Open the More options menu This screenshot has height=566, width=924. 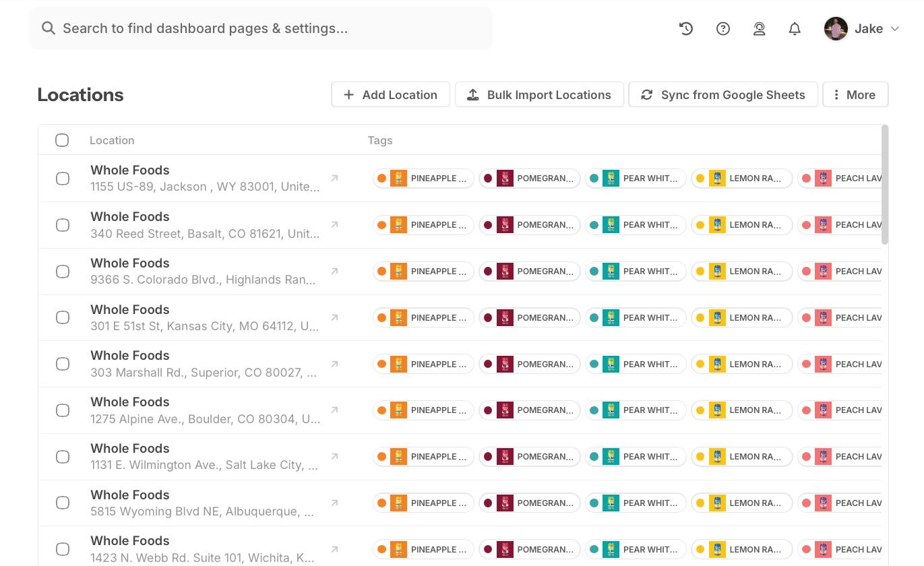point(855,94)
